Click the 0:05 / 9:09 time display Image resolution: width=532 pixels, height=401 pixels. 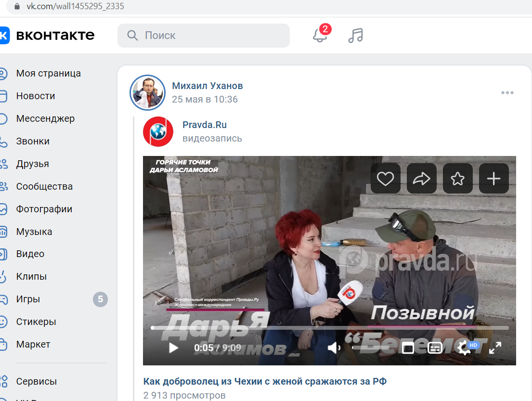218,348
